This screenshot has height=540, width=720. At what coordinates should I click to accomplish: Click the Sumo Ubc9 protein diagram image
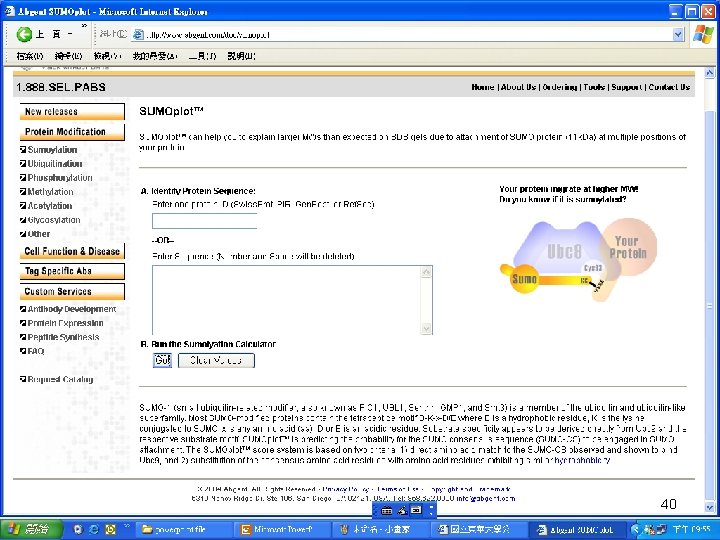(579, 260)
